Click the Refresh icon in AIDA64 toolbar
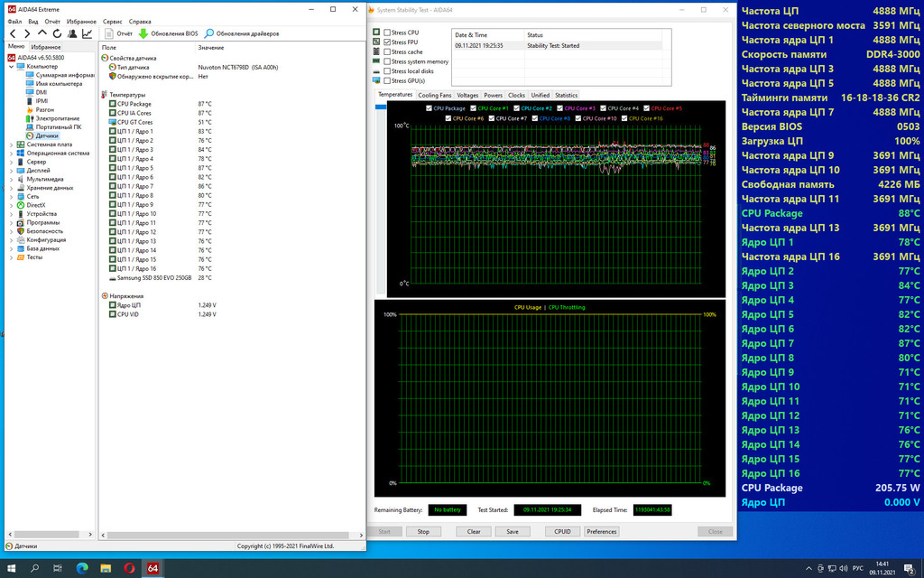 pos(57,33)
